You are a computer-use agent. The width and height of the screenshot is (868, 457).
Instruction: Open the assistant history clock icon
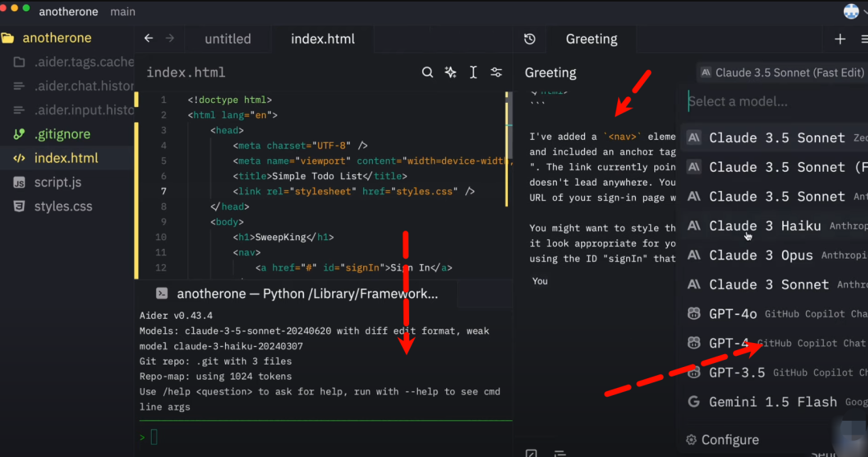[530, 39]
